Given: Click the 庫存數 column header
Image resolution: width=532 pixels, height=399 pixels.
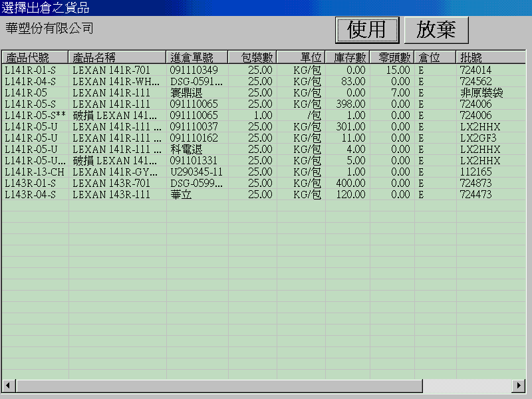Looking at the screenshot, I should (x=347, y=57).
